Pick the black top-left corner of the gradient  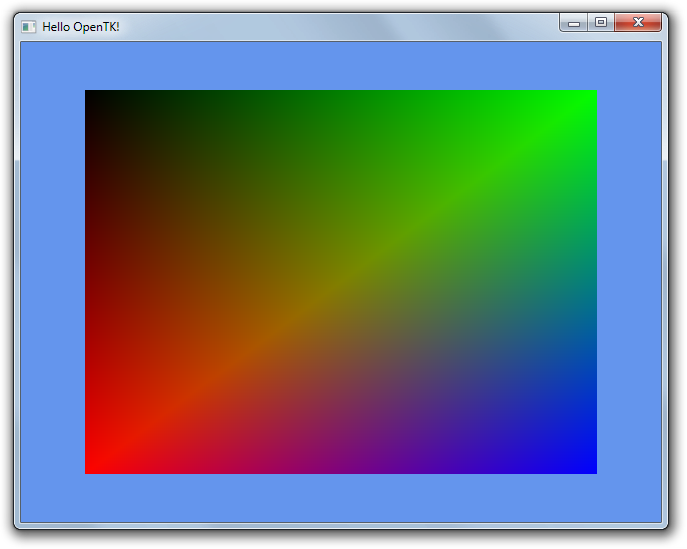[92, 97]
